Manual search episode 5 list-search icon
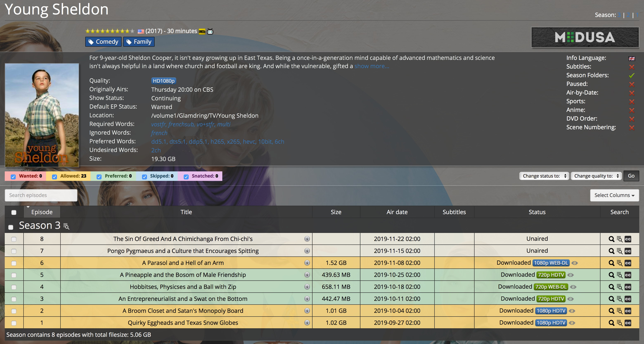Image resolution: width=644 pixels, height=344 pixels. 619,275
